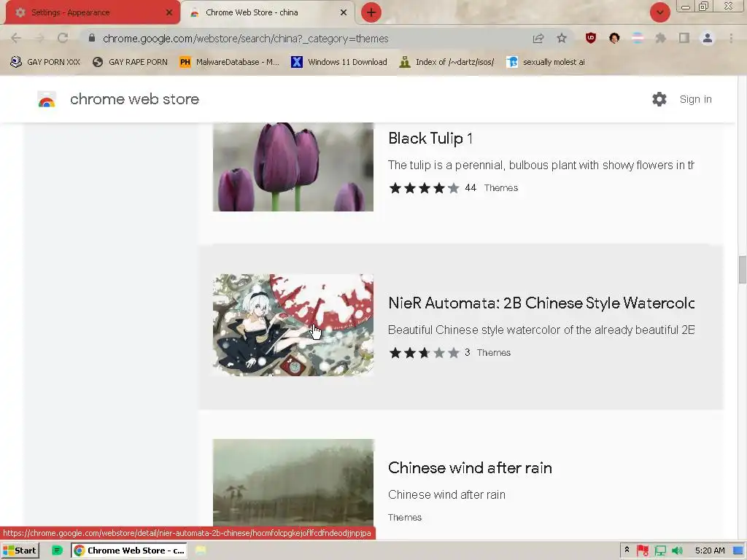This screenshot has height=560, width=747.
Task: Open the Extensions puzzle-piece menu
Action: pyautogui.click(x=661, y=38)
